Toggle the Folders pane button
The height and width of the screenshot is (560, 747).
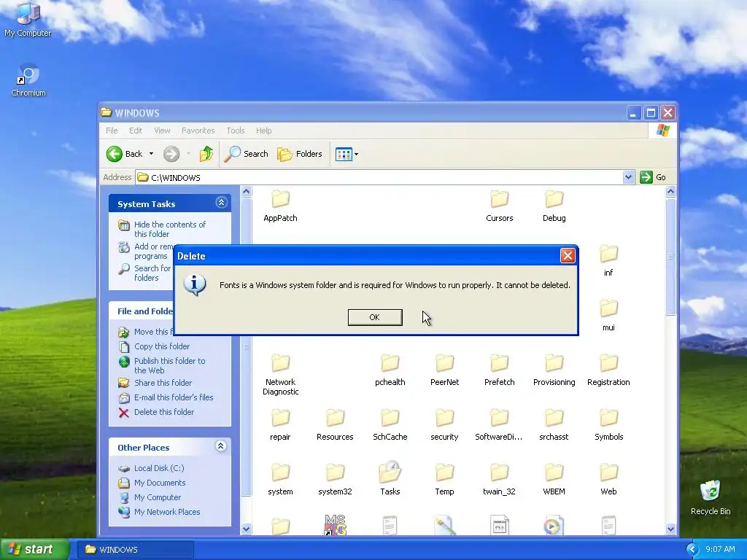coord(300,154)
